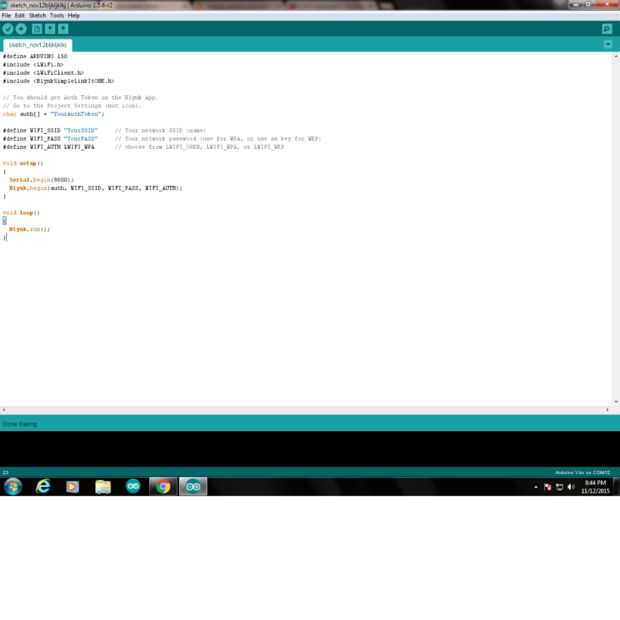
Task: Click the #include <LWiFiClient.h> line
Action: click(43, 73)
